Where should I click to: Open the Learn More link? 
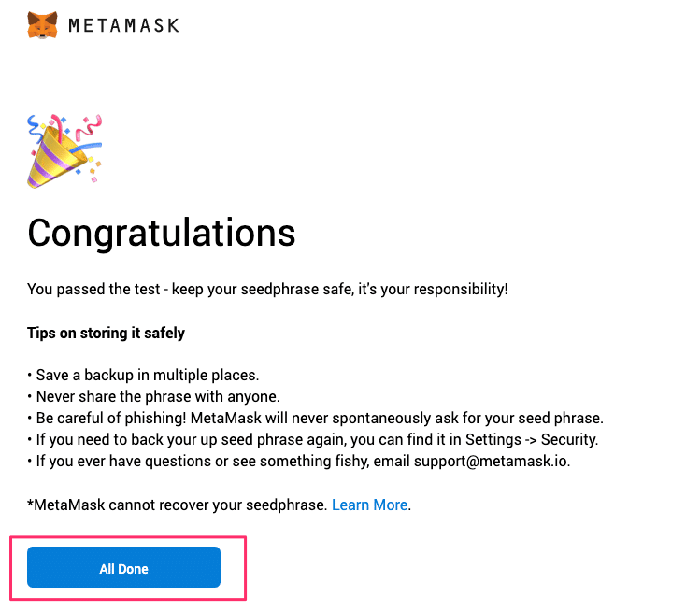pos(369,505)
